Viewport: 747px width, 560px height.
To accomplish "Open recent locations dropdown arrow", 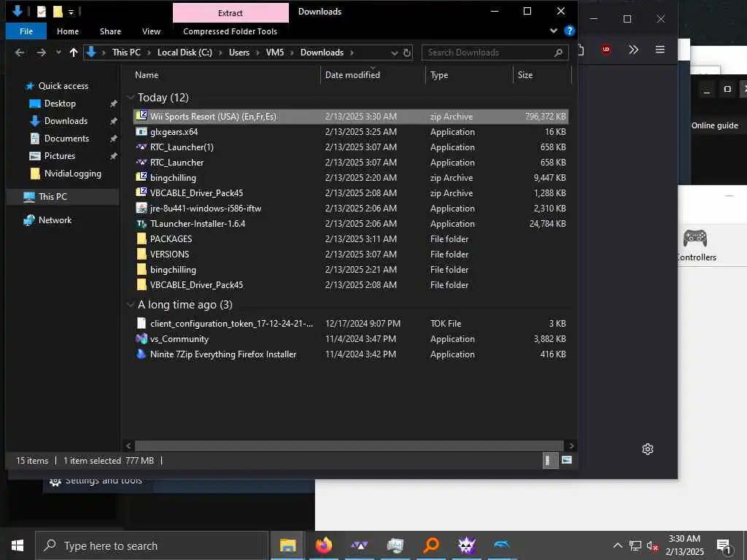I will (x=58, y=52).
